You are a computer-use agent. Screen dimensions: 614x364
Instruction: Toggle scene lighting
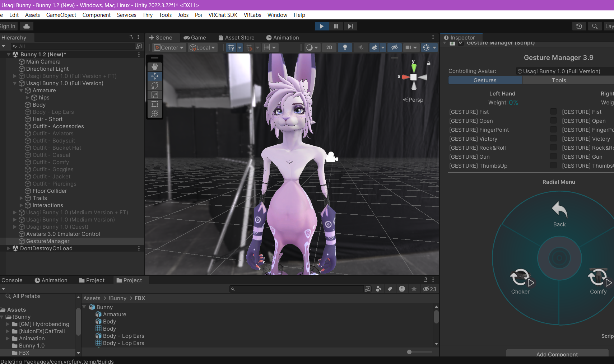(x=345, y=47)
